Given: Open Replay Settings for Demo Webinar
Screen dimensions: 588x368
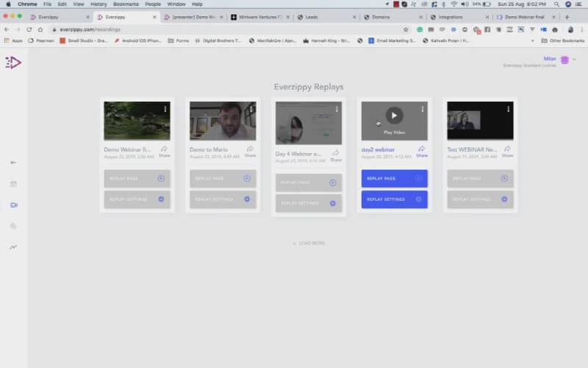Looking at the screenshot, I should pyautogui.click(x=137, y=199).
